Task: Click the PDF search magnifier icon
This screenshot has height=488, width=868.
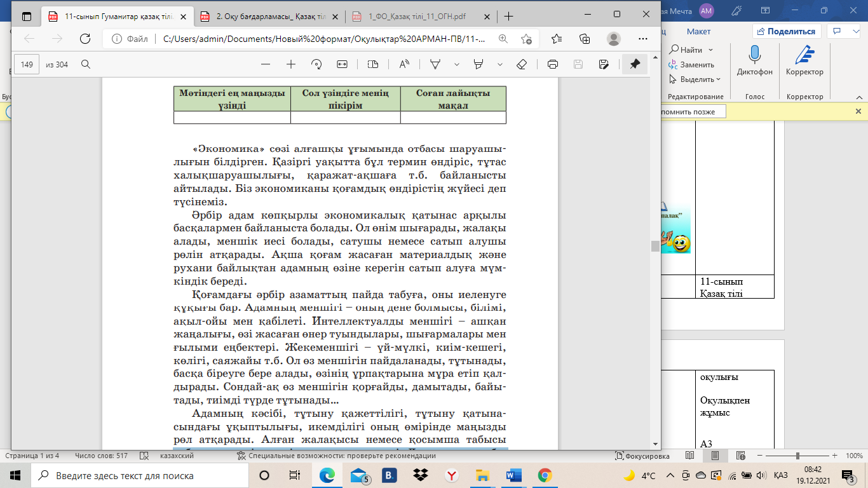Action: click(x=86, y=64)
